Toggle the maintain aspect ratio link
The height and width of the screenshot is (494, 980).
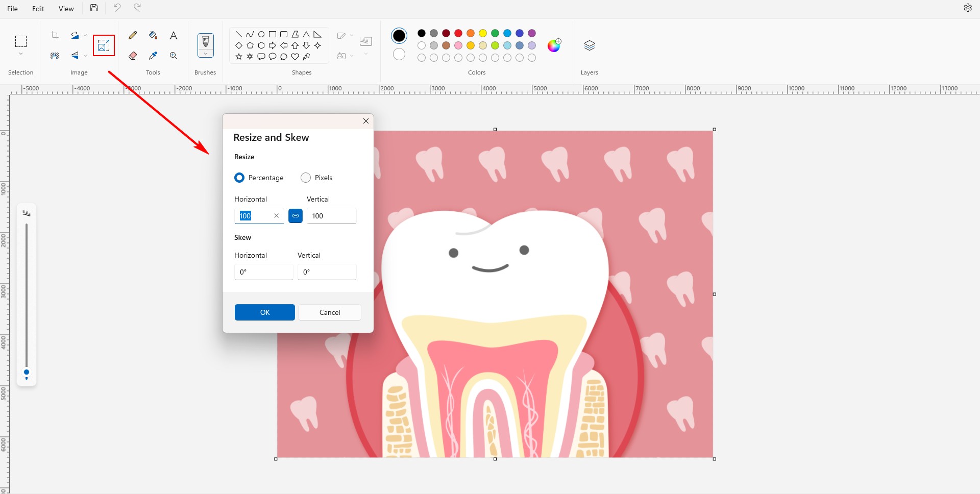tap(296, 216)
